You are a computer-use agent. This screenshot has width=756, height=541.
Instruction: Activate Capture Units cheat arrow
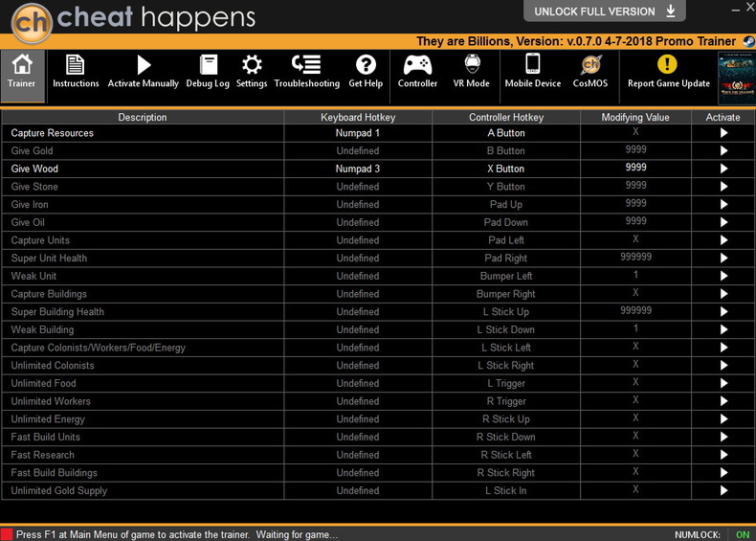(723, 240)
